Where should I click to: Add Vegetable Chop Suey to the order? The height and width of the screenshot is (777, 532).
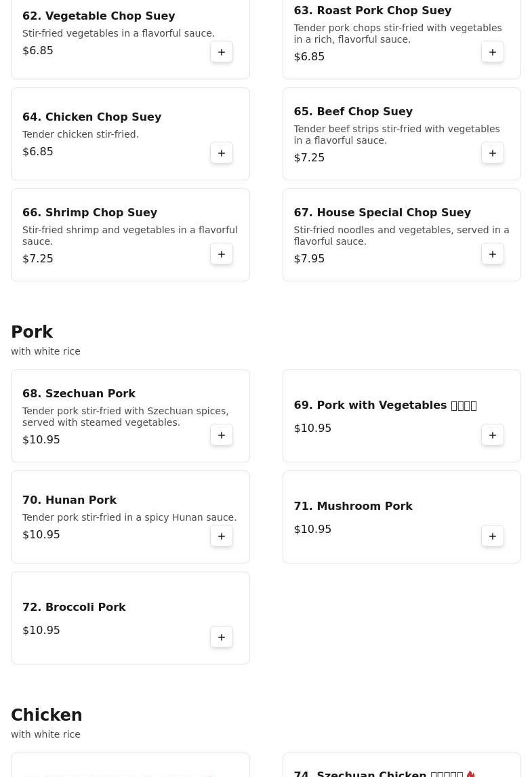coord(222,52)
